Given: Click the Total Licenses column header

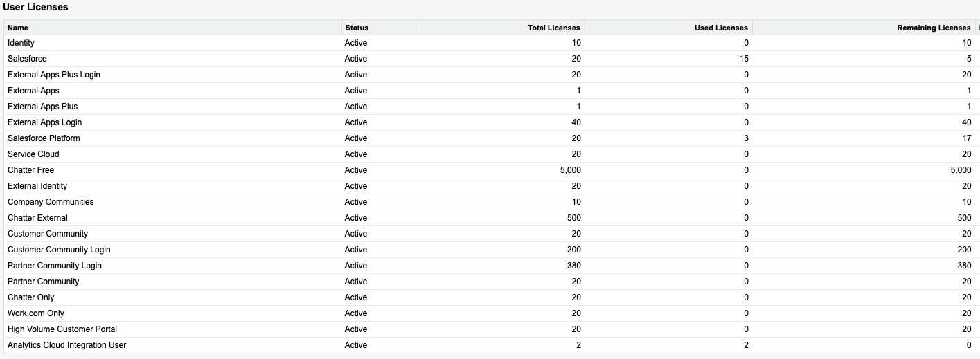Looking at the screenshot, I should coord(553,28).
